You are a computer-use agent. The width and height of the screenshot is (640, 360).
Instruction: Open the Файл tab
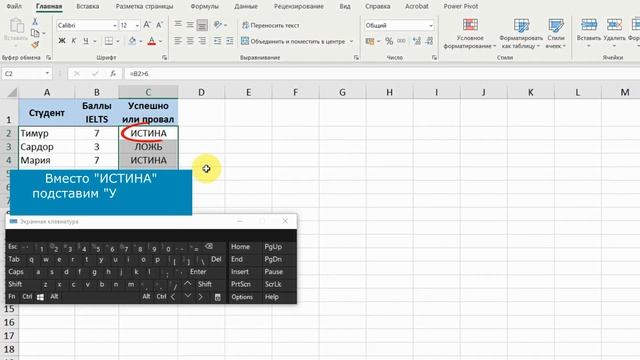pos(14,6)
